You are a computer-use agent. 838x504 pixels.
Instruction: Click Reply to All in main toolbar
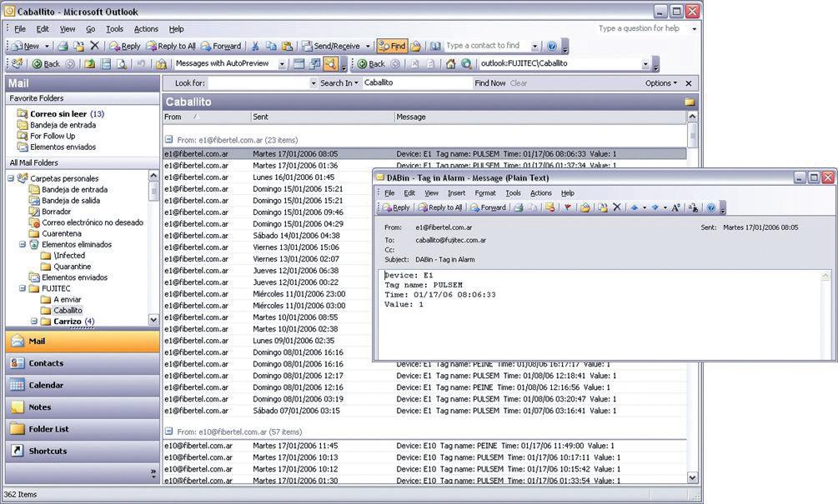click(171, 47)
